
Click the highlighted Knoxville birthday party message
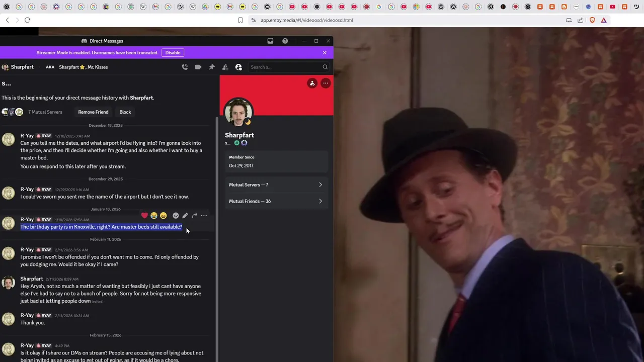click(x=101, y=227)
